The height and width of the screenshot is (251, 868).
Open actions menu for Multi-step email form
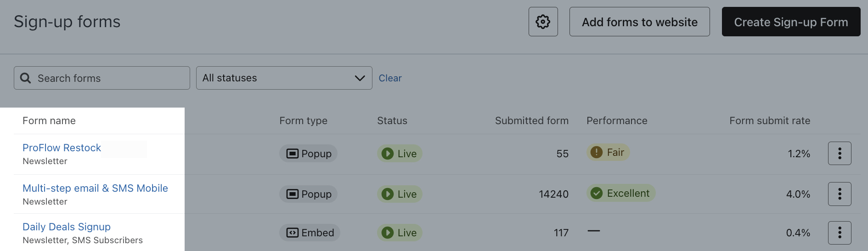tap(839, 194)
